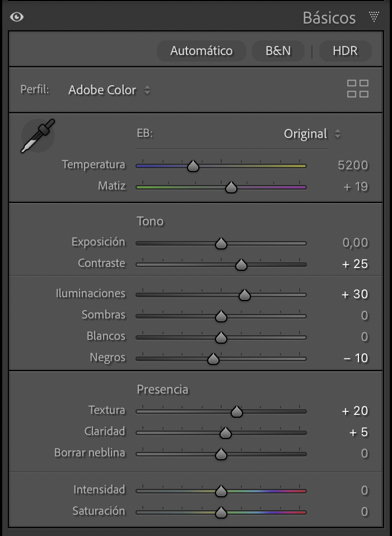Click the Tono section label
The width and height of the screenshot is (392, 536).
pos(150,221)
